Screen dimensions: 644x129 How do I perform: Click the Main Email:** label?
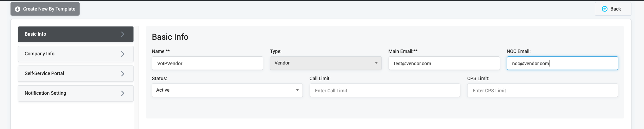coord(403,51)
